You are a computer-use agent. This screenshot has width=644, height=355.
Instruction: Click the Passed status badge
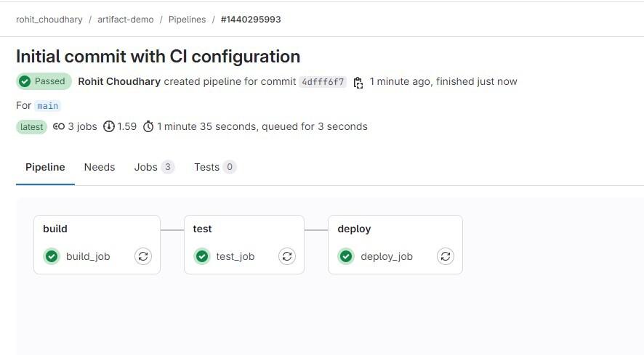coord(44,81)
